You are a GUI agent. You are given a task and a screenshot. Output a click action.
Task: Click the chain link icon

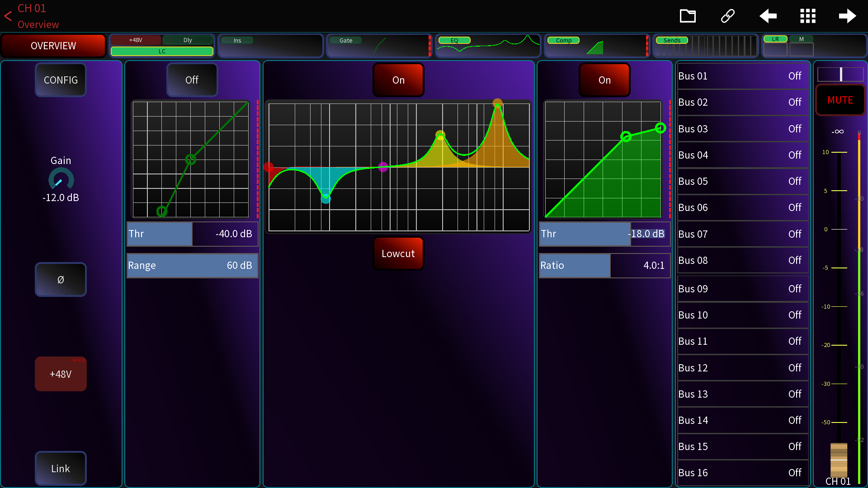(x=727, y=16)
